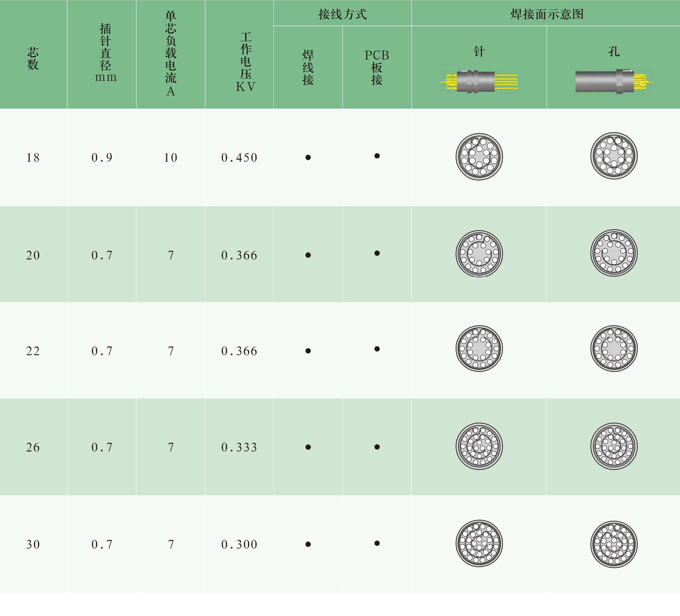The image size is (680, 616).
Task: Click the 接线方式 column header
Action: coord(342,14)
